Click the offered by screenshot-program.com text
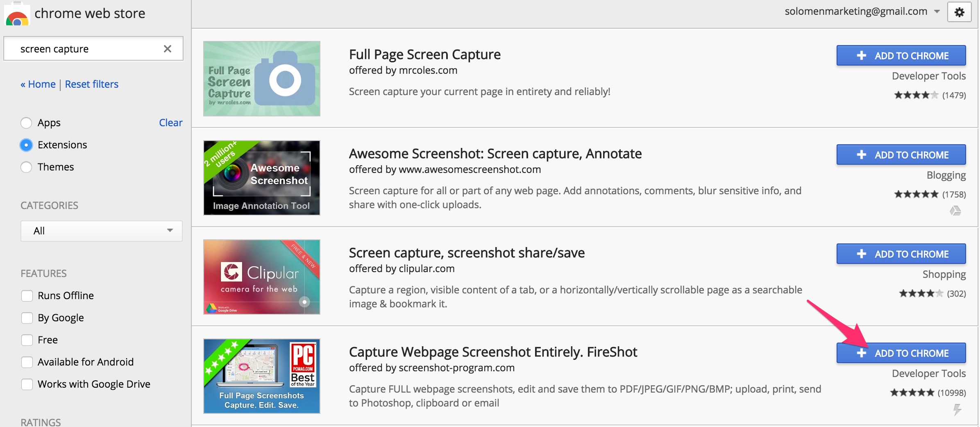Image resolution: width=980 pixels, height=427 pixels. [x=432, y=368]
